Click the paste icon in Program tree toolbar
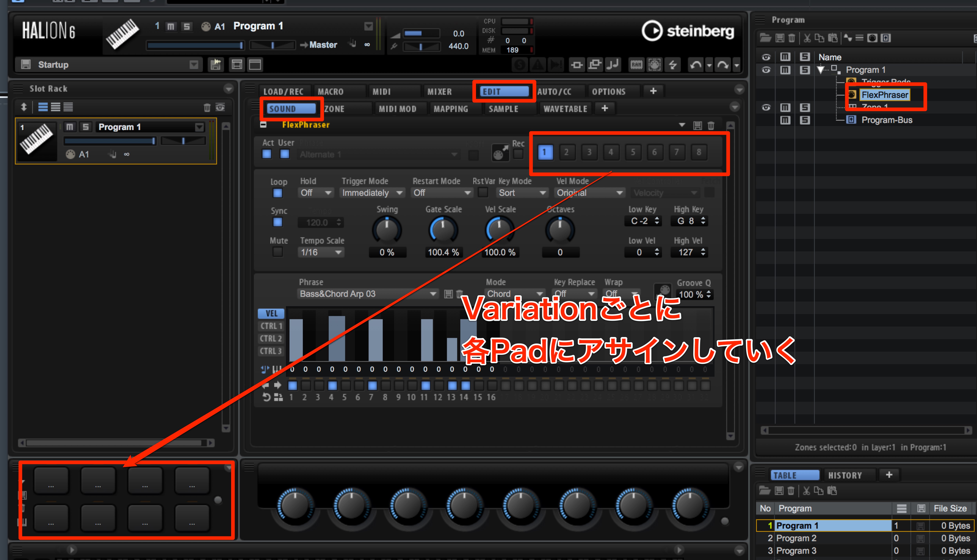This screenshot has width=977, height=560. (x=832, y=38)
